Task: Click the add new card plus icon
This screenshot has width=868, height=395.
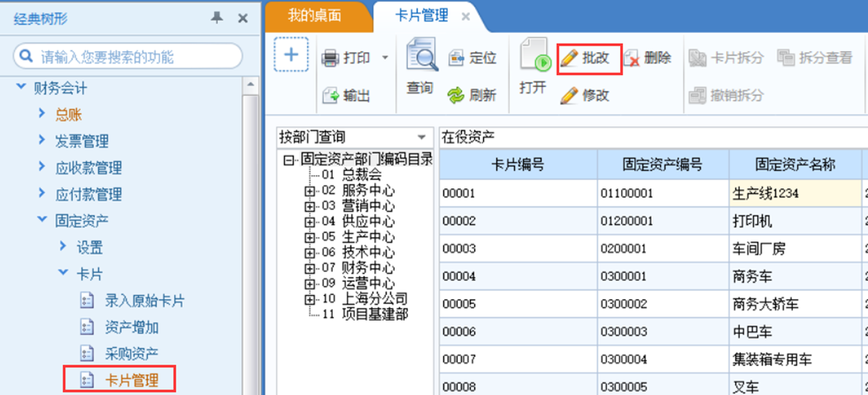Action: (291, 55)
